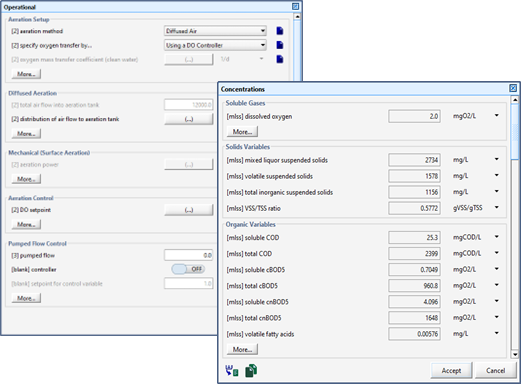The width and height of the screenshot is (521, 384).
Task: Open VSS/TSS ratio unit dropdown
Action: click(x=496, y=207)
